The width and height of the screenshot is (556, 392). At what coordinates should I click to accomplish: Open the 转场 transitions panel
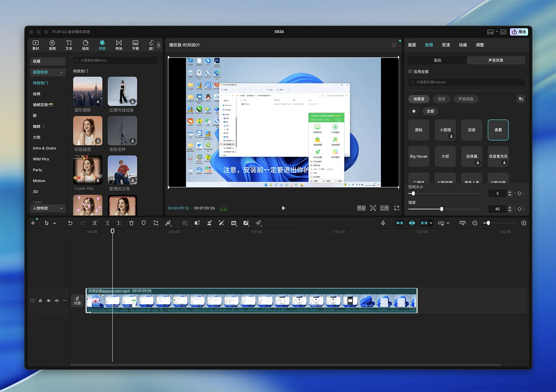(119, 45)
